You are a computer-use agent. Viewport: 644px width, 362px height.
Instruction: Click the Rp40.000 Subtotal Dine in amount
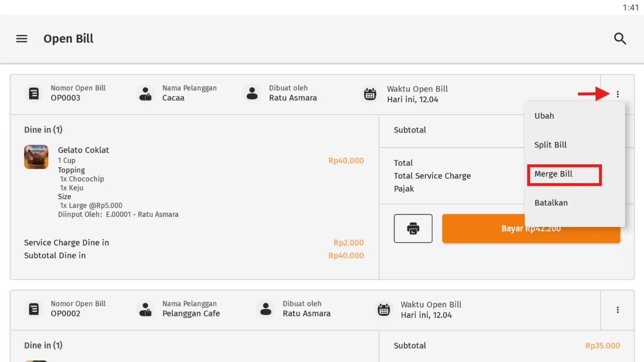pyautogui.click(x=346, y=255)
